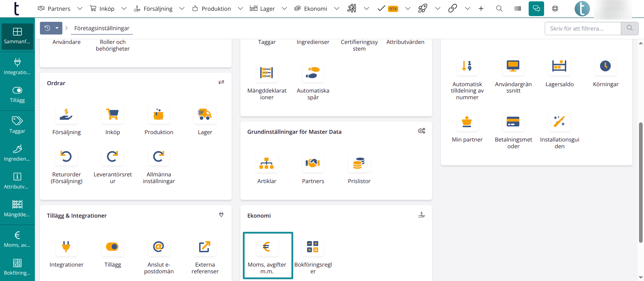Screen dimensions: 644x281
Task: Open the Försäljning order settings icon
Action: [66, 115]
